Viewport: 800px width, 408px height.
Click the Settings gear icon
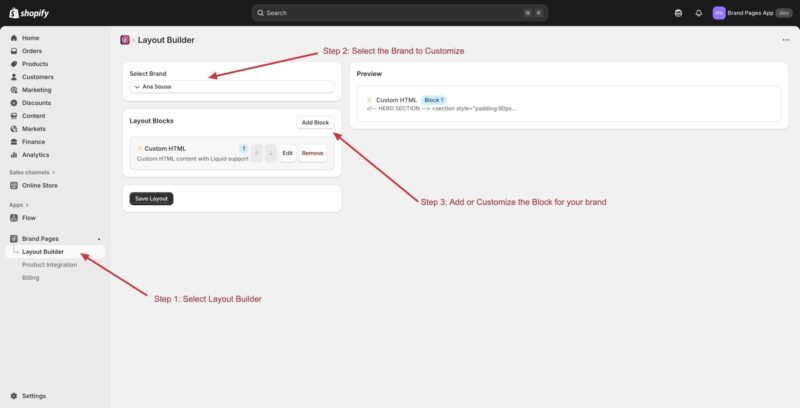[x=14, y=396]
